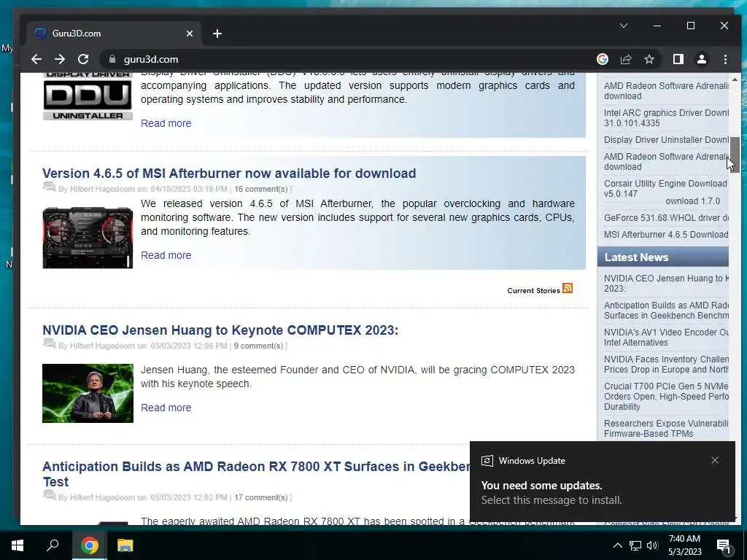Open GeForce 531.68 WHQL driver link
The height and width of the screenshot is (560, 747).
pyautogui.click(x=666, y=217)
